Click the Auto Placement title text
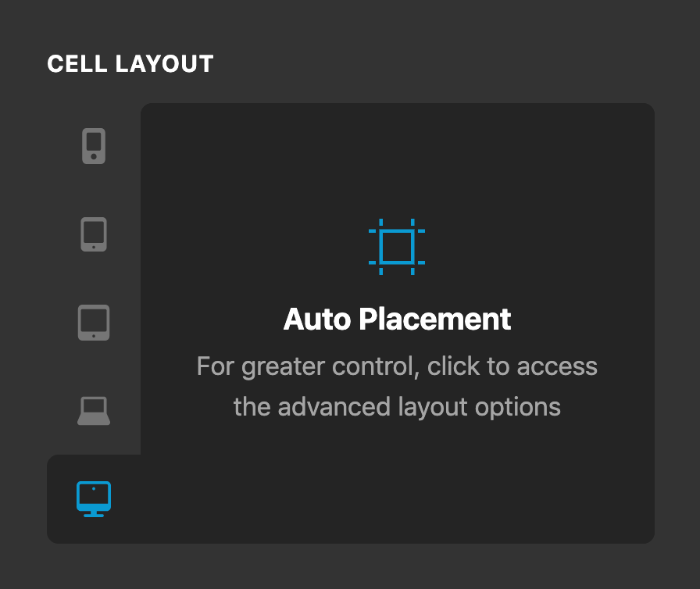This screenshot has height=589, width=700. point(398,319)
